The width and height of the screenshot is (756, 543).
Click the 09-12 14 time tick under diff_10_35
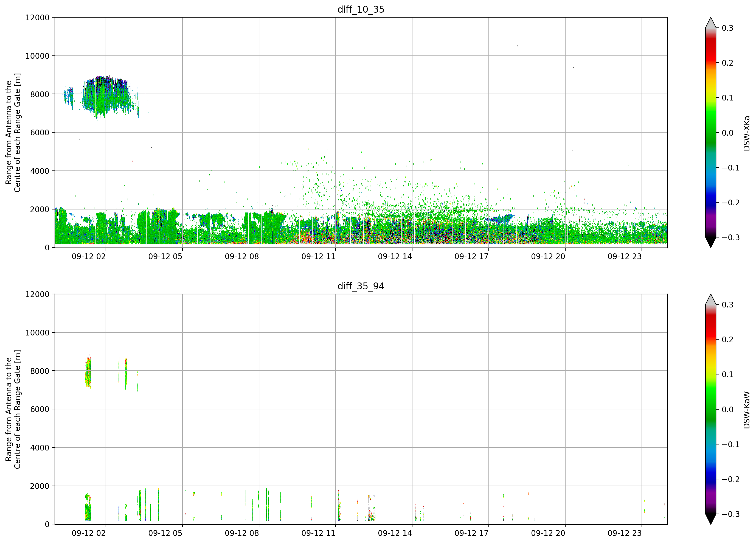click(x=395, y=256)
